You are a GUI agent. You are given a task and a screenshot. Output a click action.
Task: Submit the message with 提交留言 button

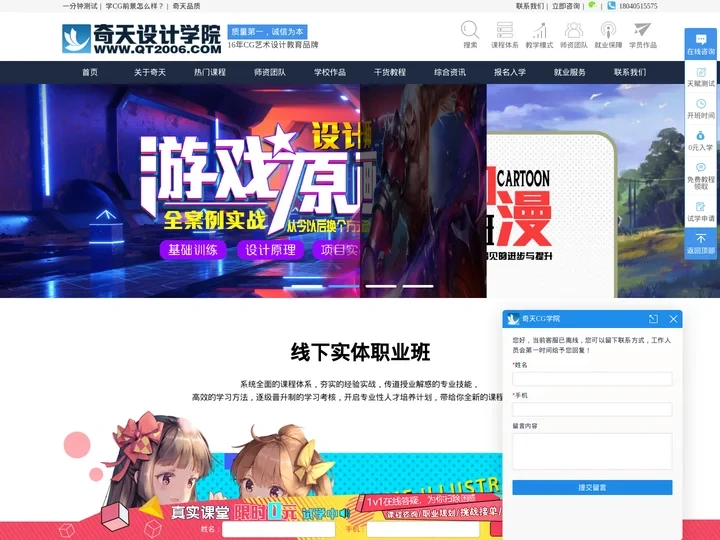pos(592,487)
